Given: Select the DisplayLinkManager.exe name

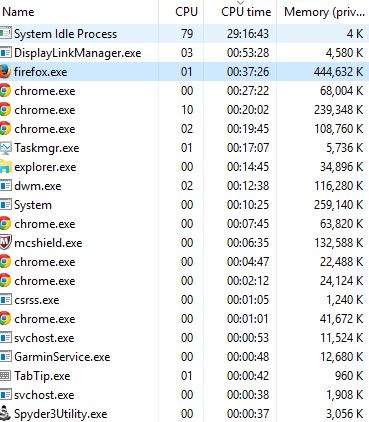Looking at the screenshot, I should coord(78,53).
